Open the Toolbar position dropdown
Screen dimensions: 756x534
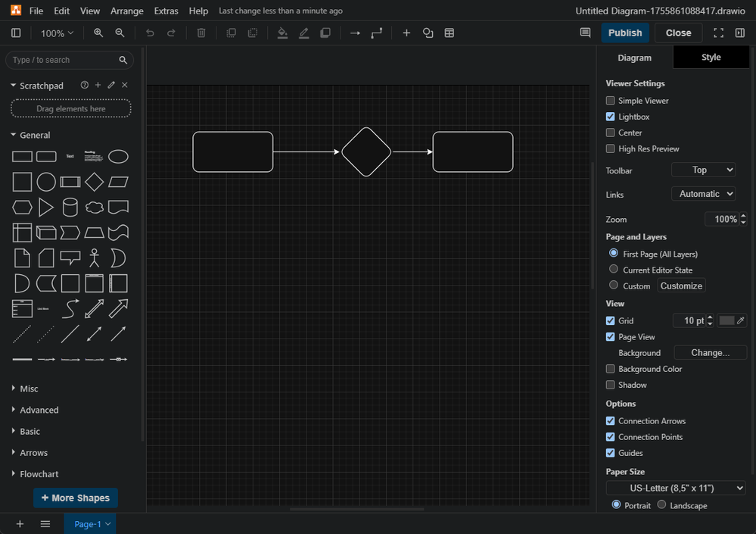(703, 170)
